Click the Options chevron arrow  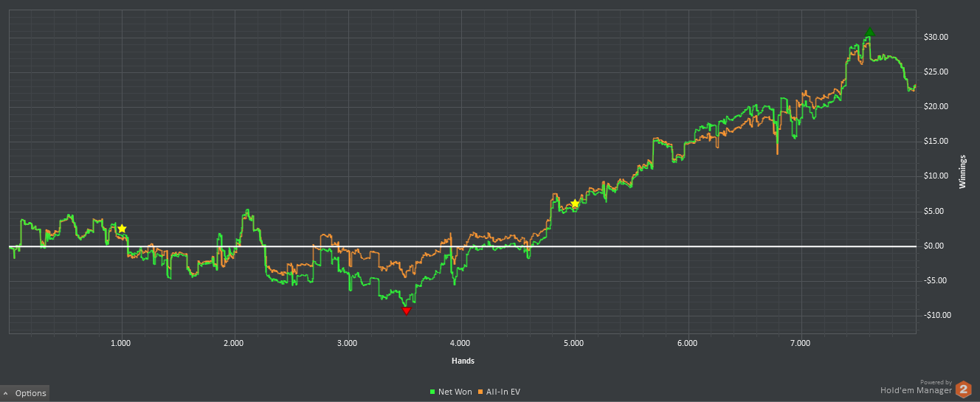(x=6, y=394)
